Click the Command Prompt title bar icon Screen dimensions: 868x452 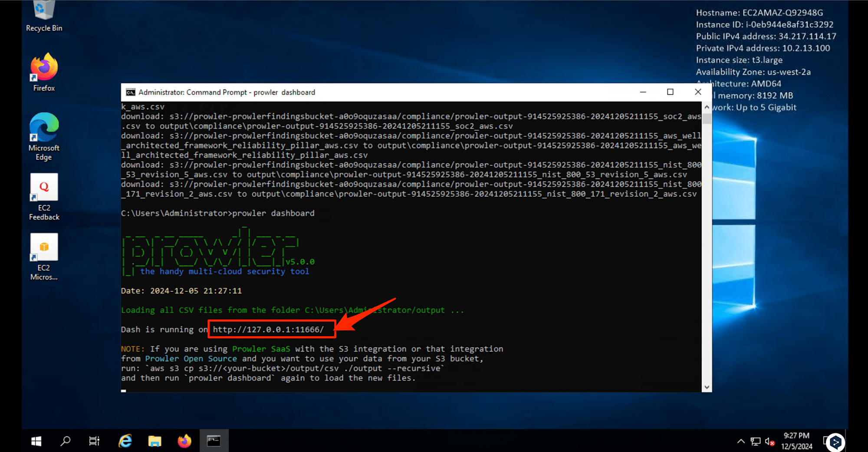click(130, 92)
